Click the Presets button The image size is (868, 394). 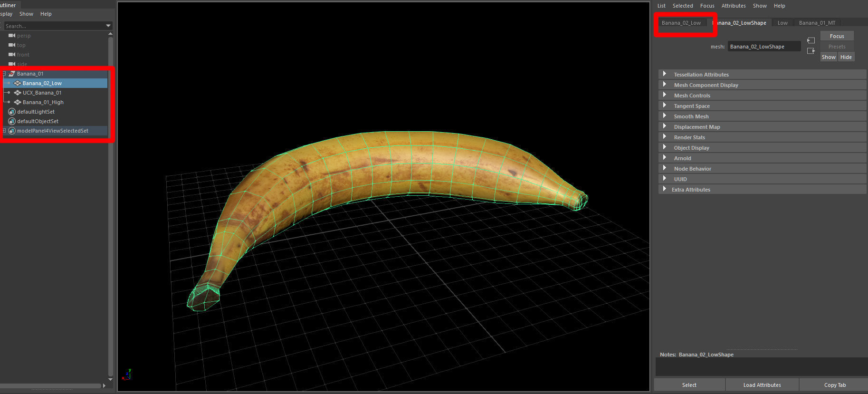click(x=837, y=47)
